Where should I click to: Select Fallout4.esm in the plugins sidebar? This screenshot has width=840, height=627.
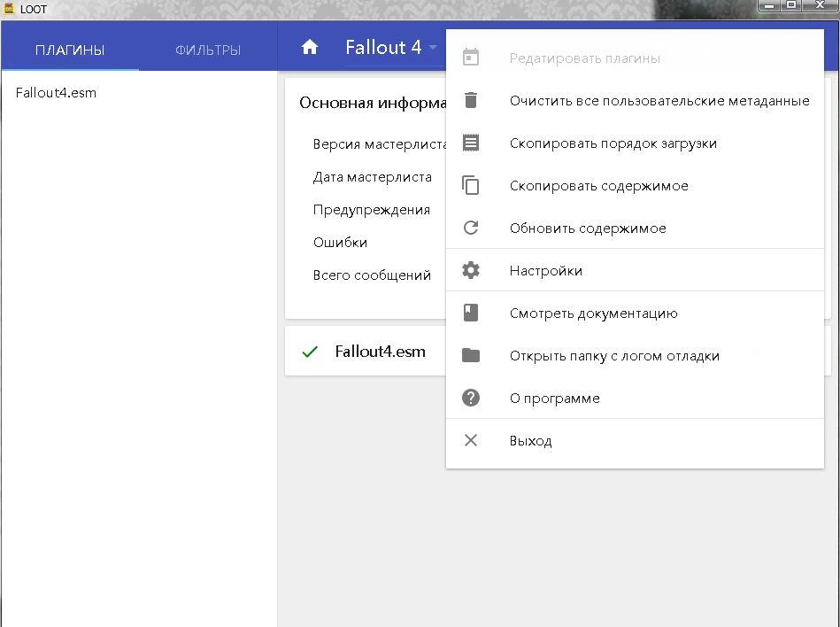pos(56,93)
